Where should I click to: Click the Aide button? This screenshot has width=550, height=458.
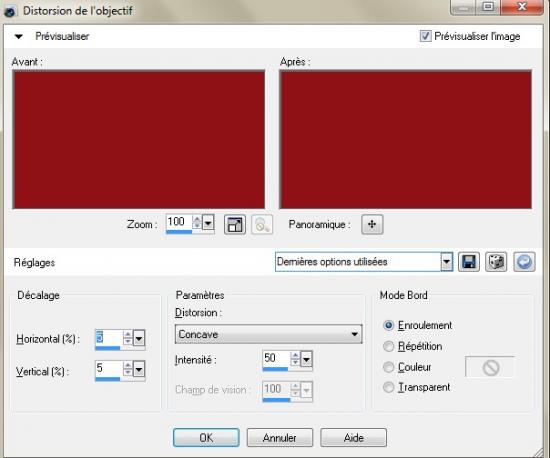(354, 438)
